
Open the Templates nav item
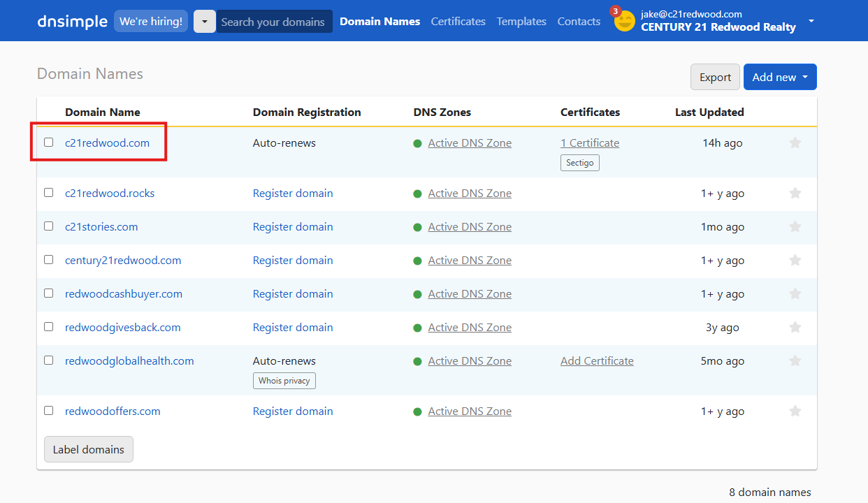click(521, 22)
